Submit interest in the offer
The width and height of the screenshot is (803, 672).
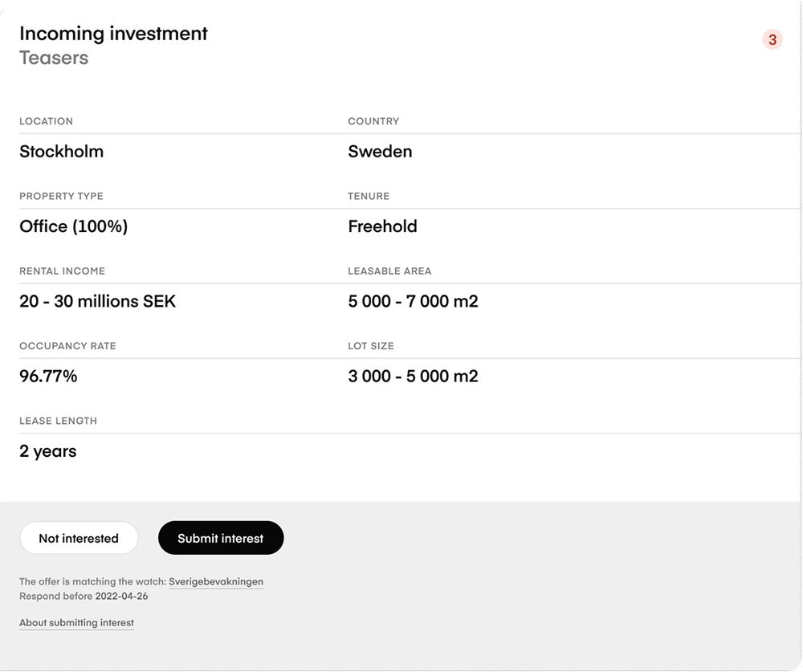[221, 538]
